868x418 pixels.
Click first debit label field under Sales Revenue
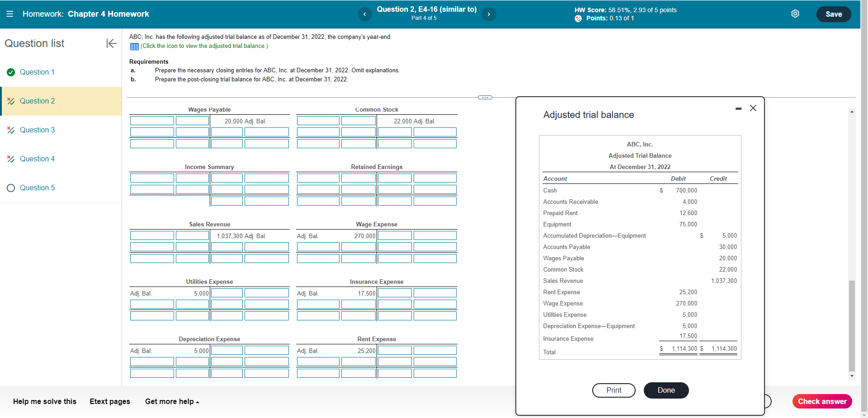[152, 235]
